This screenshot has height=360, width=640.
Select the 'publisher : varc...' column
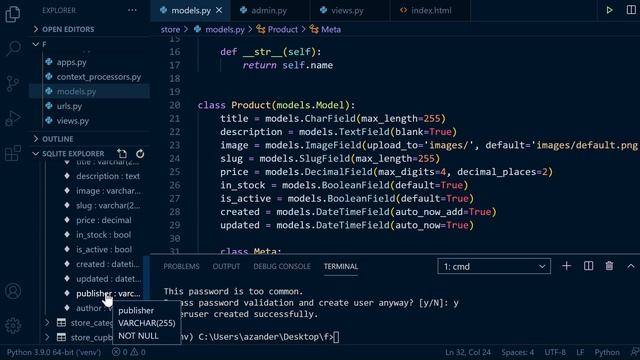[x=108, y=293]
